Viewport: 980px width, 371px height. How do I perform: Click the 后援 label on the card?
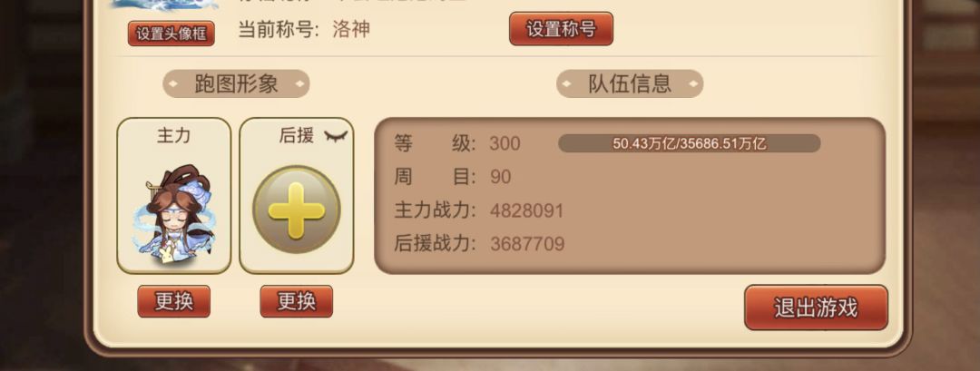tap(296, 135)
